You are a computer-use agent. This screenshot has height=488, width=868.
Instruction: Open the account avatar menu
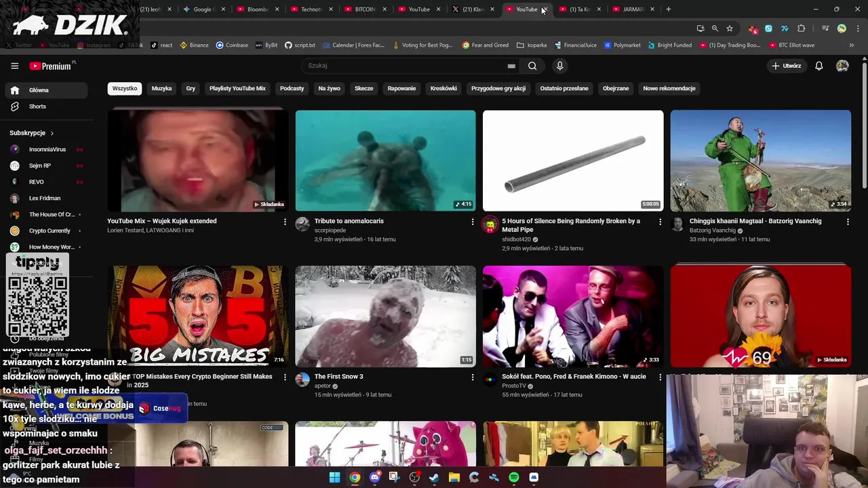(842, 66)
